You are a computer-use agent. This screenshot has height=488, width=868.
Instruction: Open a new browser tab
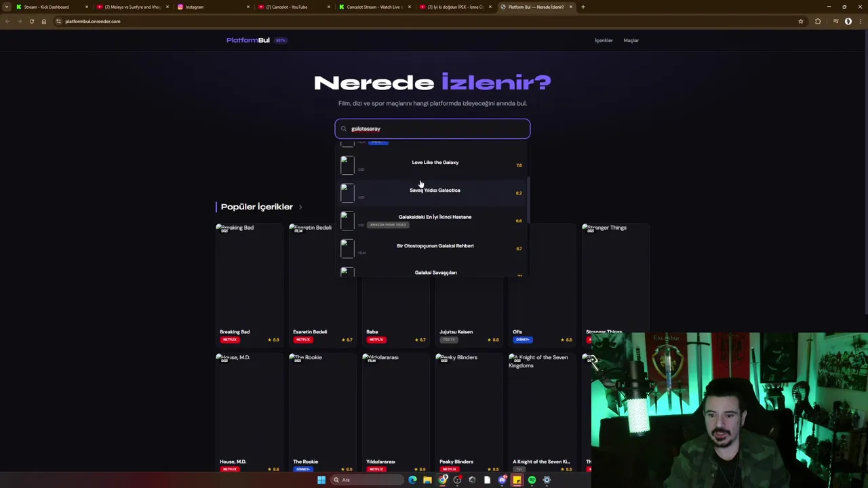coord(583,7)
